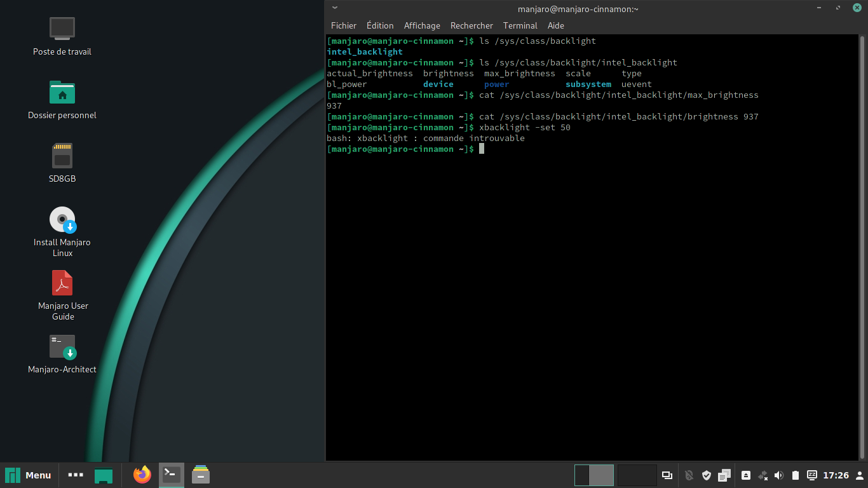Click the bold 'device' directory entry
This screenshot has height=488, width=868.
[438, 84]
